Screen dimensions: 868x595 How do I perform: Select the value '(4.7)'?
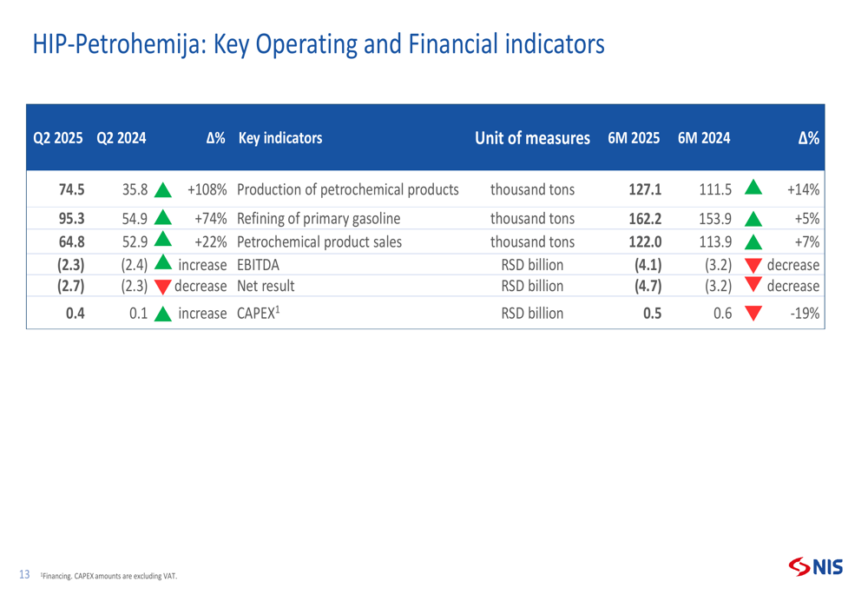tap(648, 287)
